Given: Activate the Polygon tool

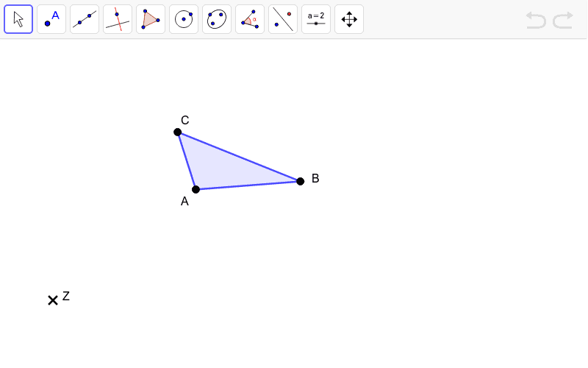Looking at the screenshot, I should click(x=151, y=19).
